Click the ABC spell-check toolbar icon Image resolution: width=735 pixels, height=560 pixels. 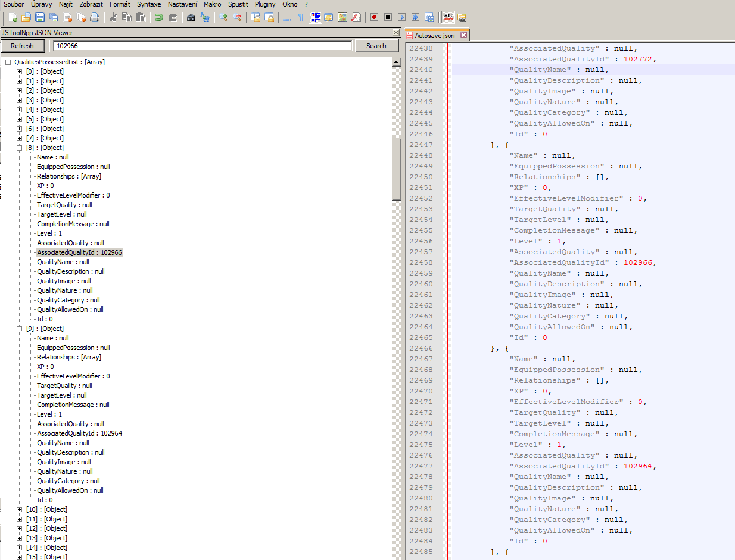click(449, 17)
